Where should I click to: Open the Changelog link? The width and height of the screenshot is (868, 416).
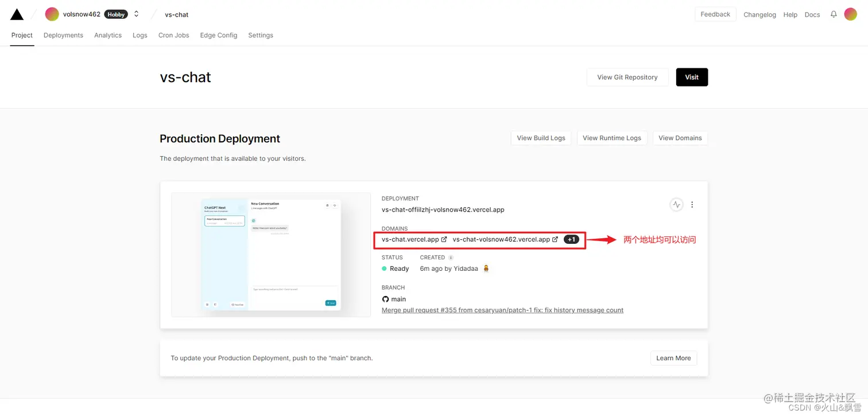tap(759, 15)
